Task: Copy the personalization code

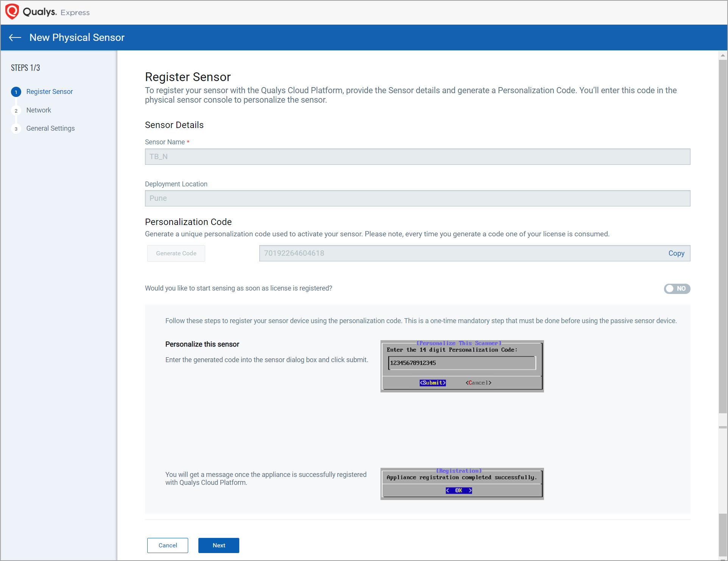Action: pos(676,253)
